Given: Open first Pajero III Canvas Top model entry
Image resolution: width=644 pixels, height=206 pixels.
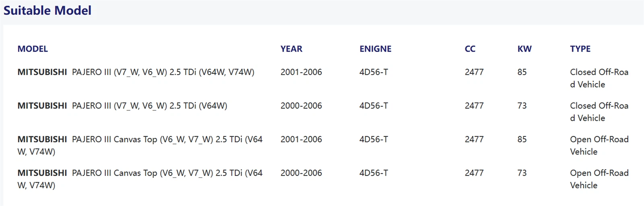Looking at the screenshot, I should click(140, 145).
